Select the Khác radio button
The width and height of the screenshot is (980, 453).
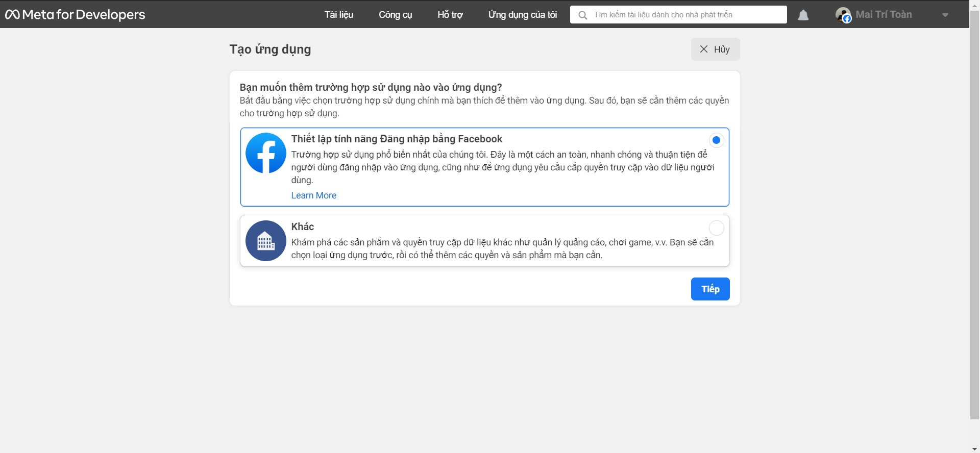coord(716,228)
